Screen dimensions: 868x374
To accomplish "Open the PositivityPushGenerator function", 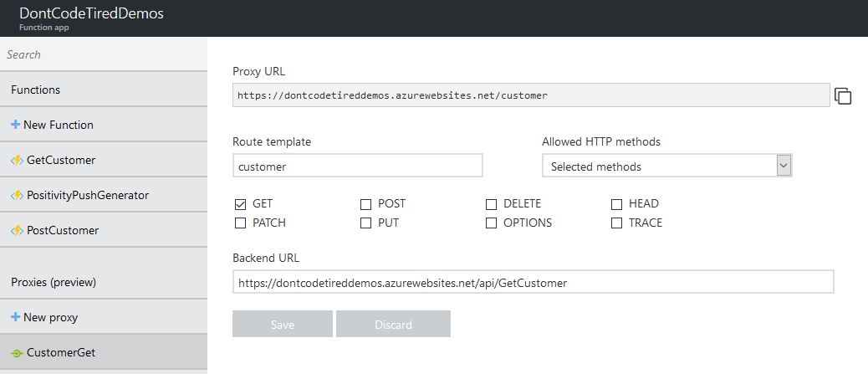I will 104,196.
